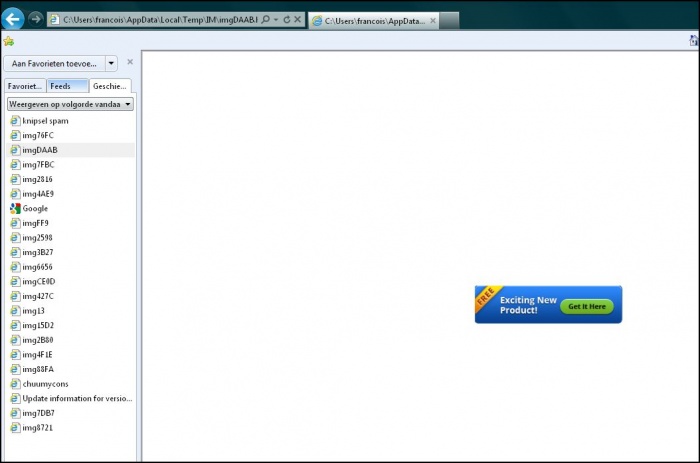The image size is (700, 463).
Task: Click the Google favicon icon
Action: point(15,209)
